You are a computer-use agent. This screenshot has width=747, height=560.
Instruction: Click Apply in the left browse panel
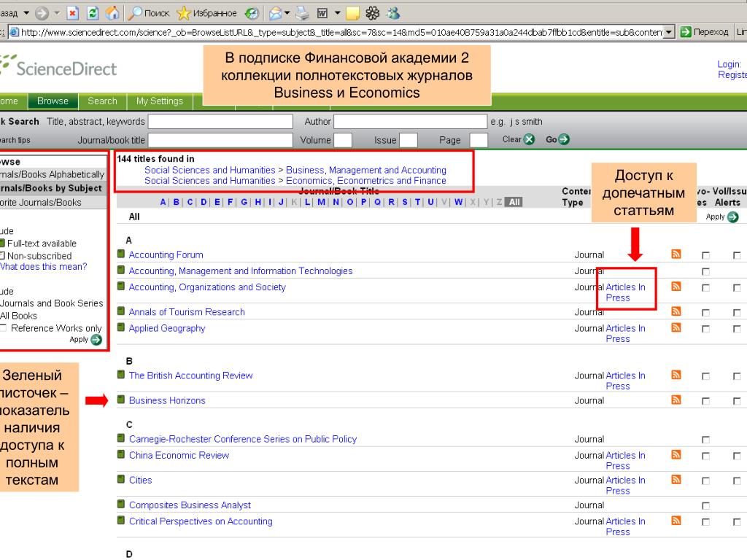coord(86,340)
